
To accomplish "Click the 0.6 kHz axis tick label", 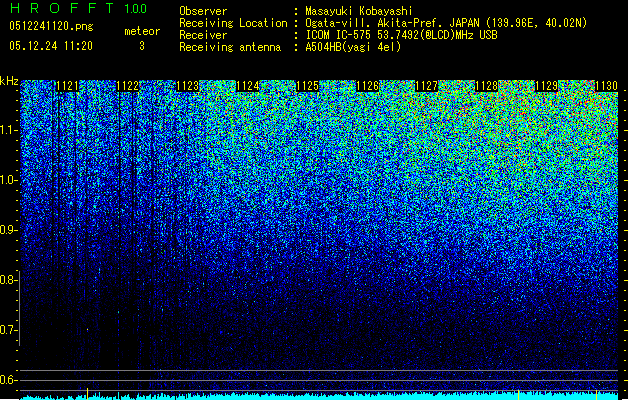I will click(9, 380).
